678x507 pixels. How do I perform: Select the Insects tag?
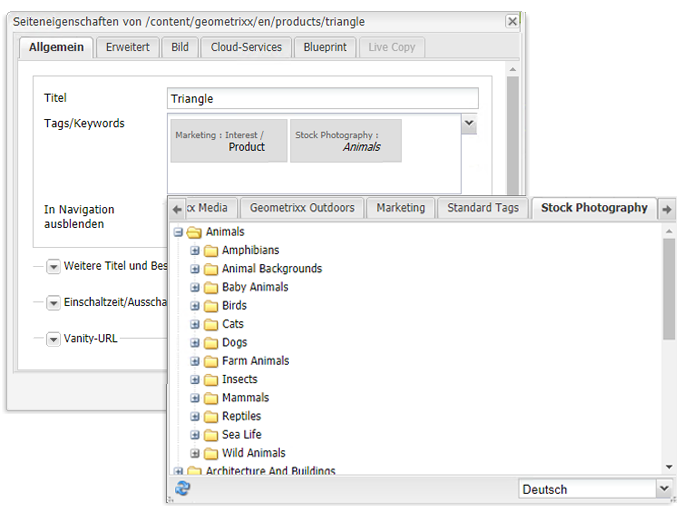tap(240, 379)
